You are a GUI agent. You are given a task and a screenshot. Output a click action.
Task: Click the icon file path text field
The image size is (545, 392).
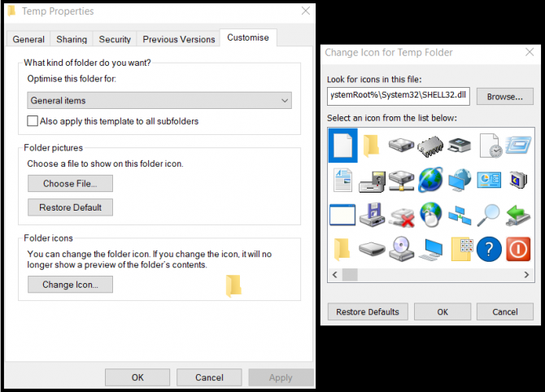coord(399,96)
